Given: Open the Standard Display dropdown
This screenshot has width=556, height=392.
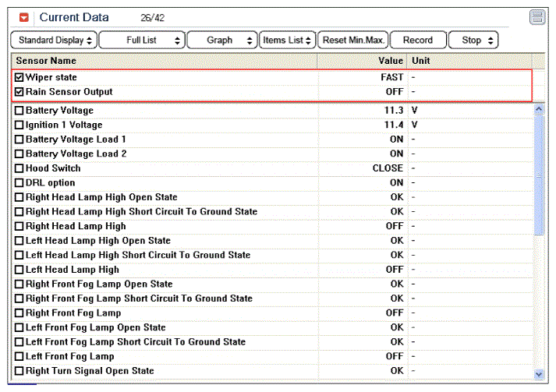Looking at the screenshot, I should point(53,40).
